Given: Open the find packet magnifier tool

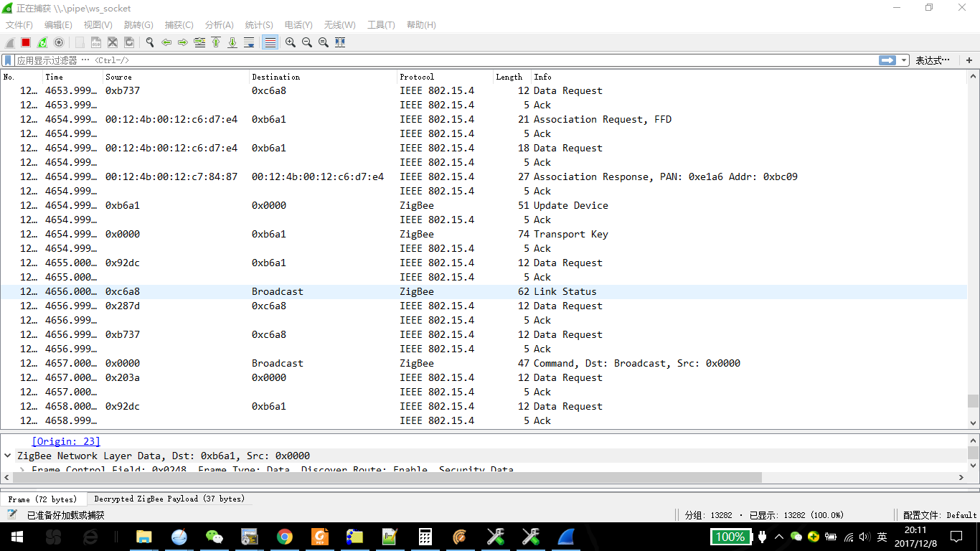Looking at the screenshot, I should coord(150,42).
